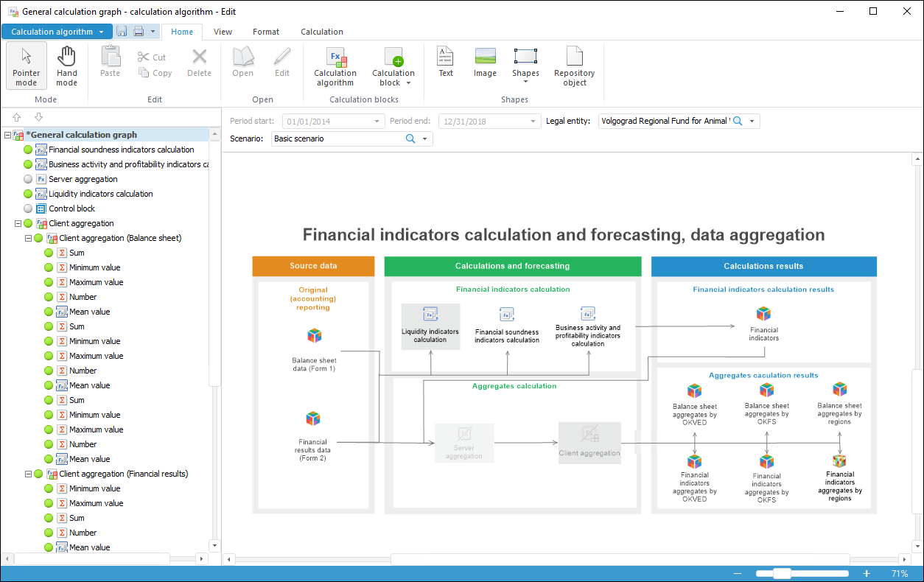Open the Calculation algorithm main menu dropdown
Viewport: 924px width, 582px height.
pyautogui.click(x=57, y=32)
